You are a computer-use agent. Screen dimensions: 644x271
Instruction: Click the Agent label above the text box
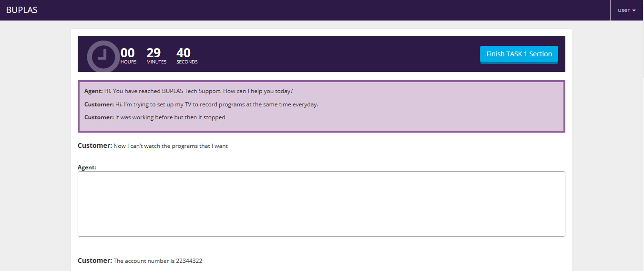87,167
